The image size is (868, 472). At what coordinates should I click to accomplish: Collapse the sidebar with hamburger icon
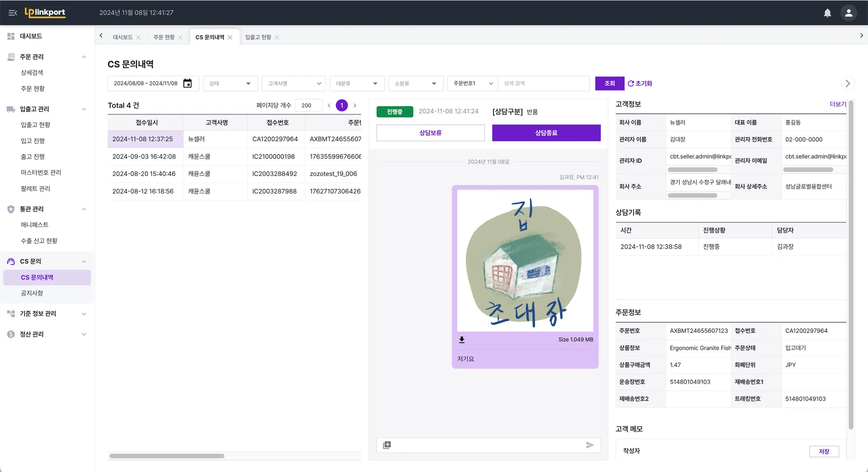click(13, 13)
